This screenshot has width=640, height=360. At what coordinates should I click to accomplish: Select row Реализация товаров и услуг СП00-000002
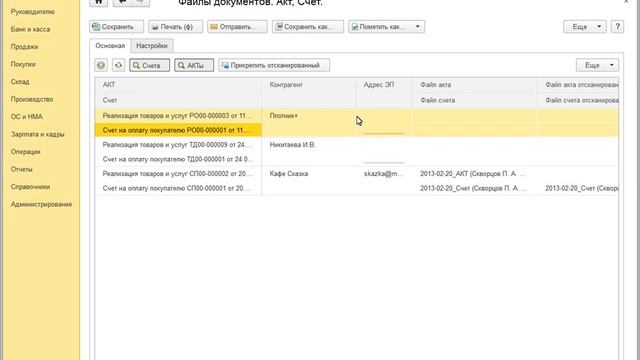click(178, 174)
